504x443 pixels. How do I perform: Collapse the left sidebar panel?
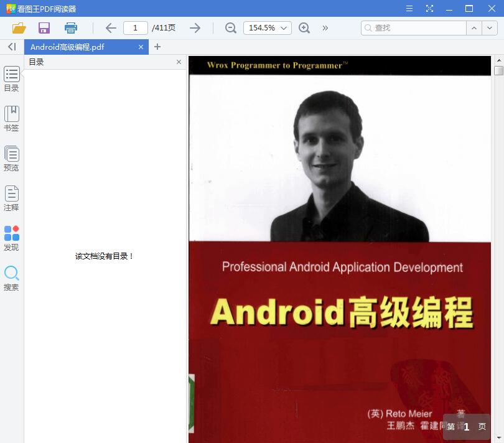click(11, 47)
